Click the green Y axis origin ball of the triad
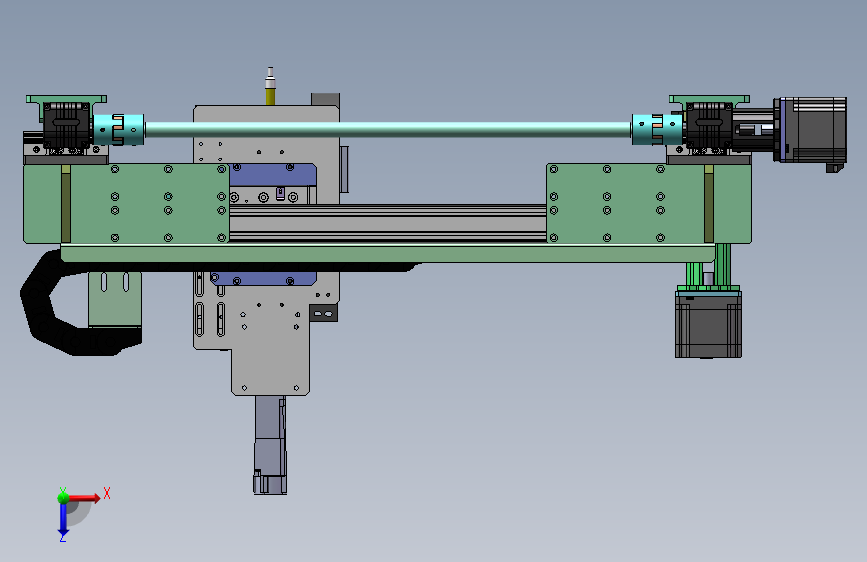 [63, 498]
